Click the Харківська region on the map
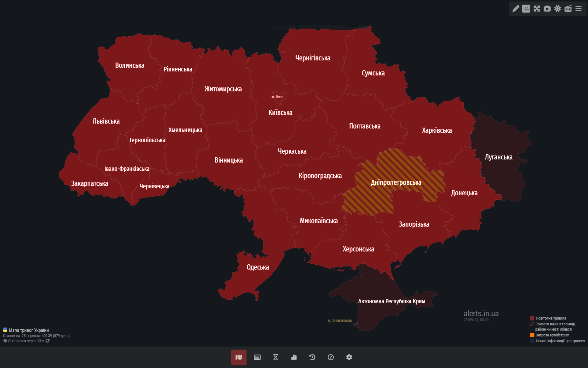588x368 pixels. (x=437, y=130)
